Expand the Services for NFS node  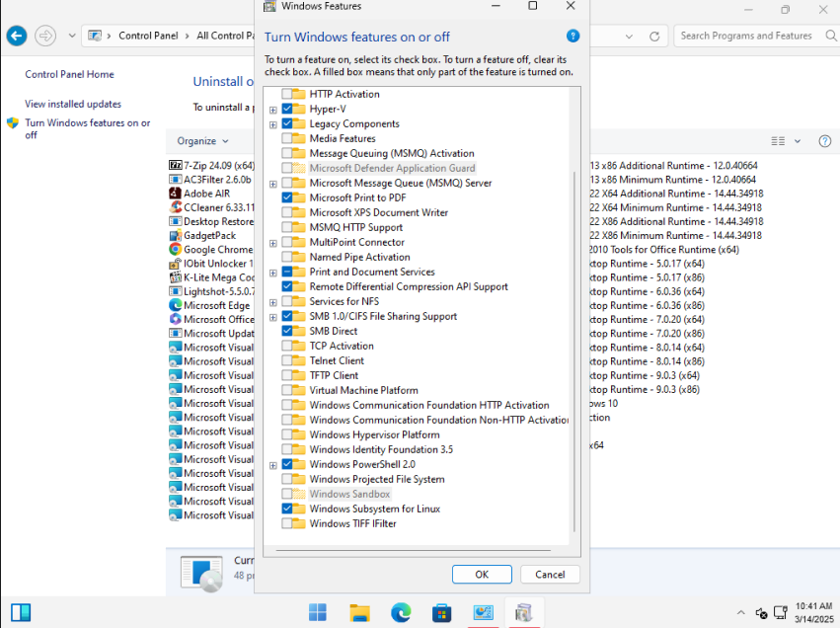click(273, 303)
